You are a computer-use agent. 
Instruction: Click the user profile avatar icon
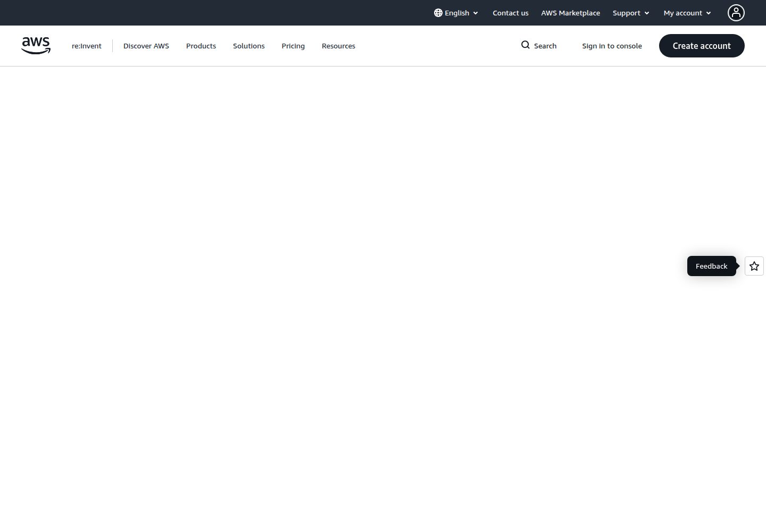click(736, 13)
